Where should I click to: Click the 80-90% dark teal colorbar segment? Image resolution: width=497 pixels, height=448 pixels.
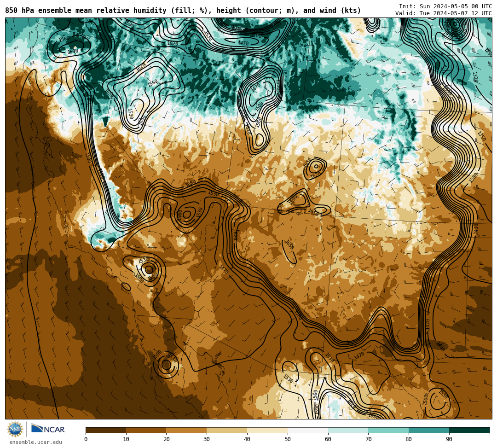click(x=429, y=430)
